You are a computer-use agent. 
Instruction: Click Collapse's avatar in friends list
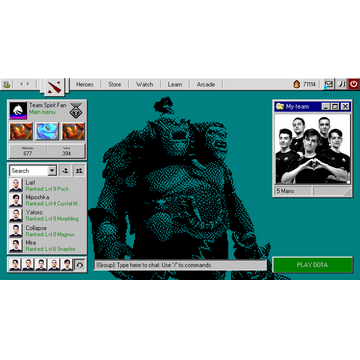(16, 231)
